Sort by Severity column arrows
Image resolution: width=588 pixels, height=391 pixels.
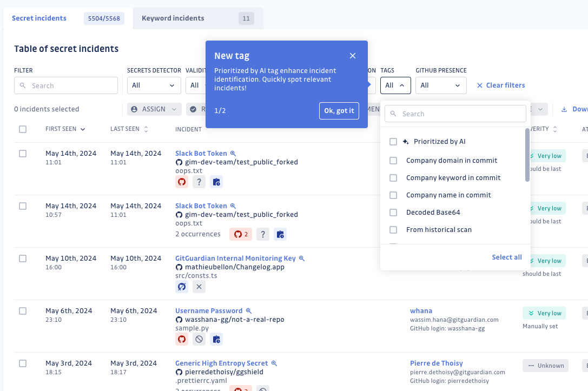[x=555, y=129]
